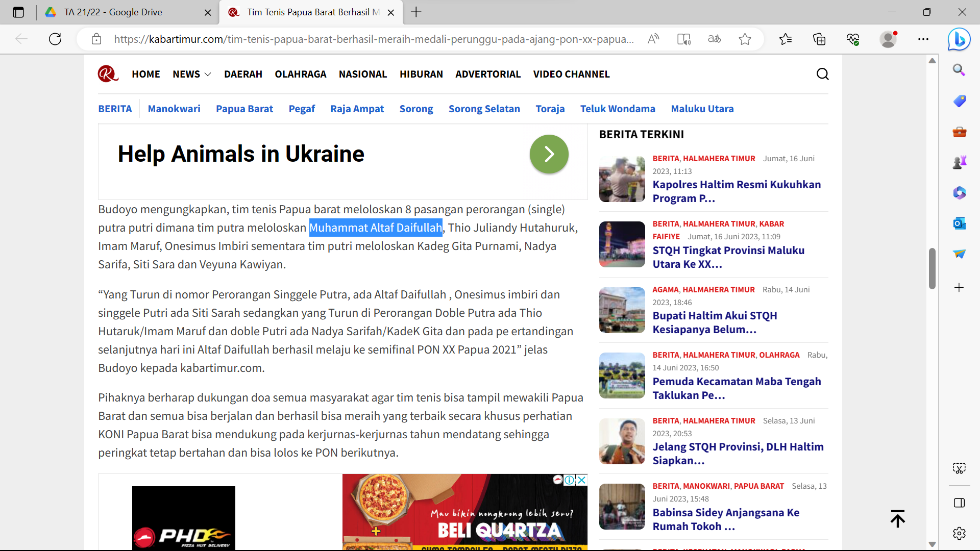
Task: Close the Google Drive tab
Action: pos(208,12)
